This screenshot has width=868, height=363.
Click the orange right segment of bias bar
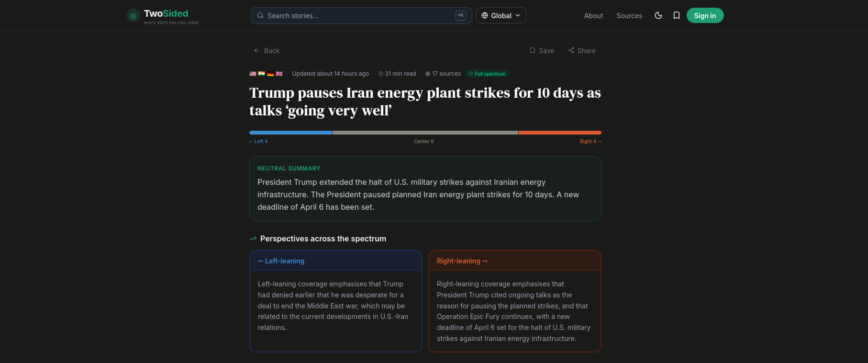[560, 133]
